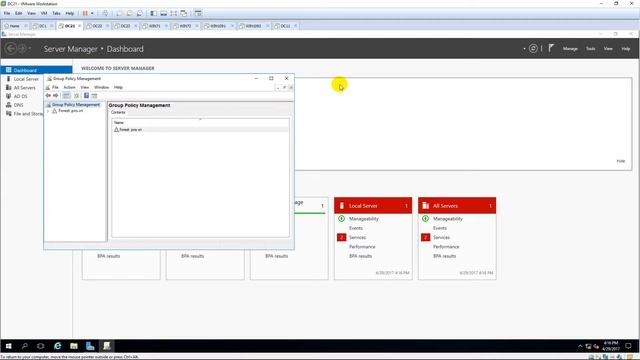Expand the Forest node in the Group Policy tree
Image resolution: width=640 pixels, height=360 pixels.
coord(48,111)
